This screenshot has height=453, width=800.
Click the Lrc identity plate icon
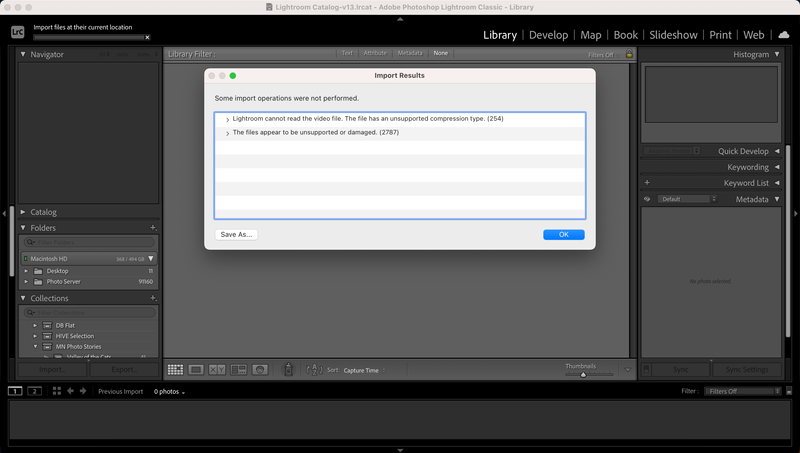point(18,32)
